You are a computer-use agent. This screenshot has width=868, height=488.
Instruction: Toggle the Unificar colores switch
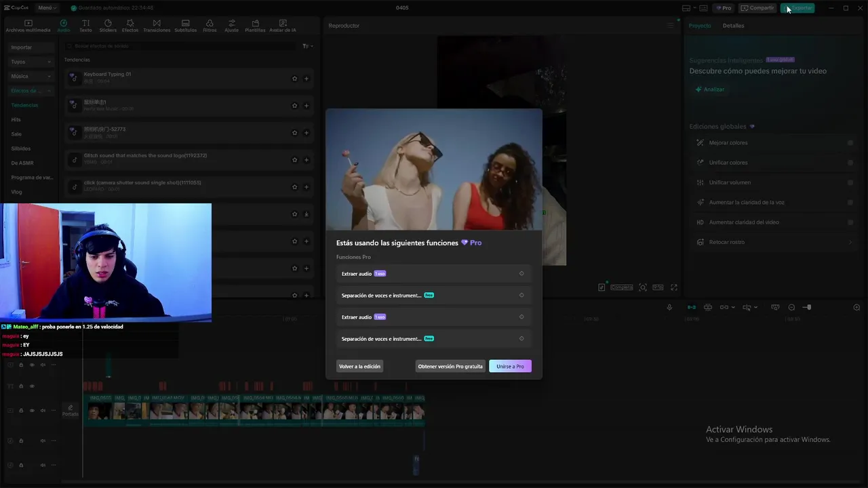tap(850, 163)
